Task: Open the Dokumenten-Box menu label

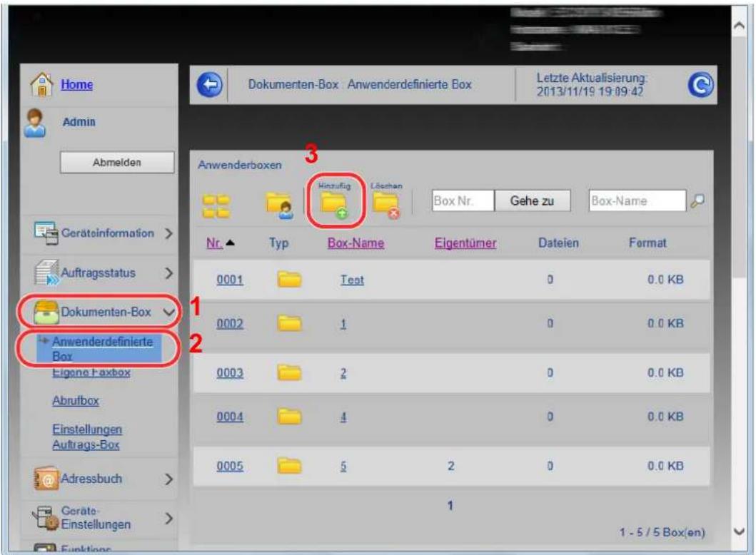Action: pyautogui.click(x=106, y=312)
